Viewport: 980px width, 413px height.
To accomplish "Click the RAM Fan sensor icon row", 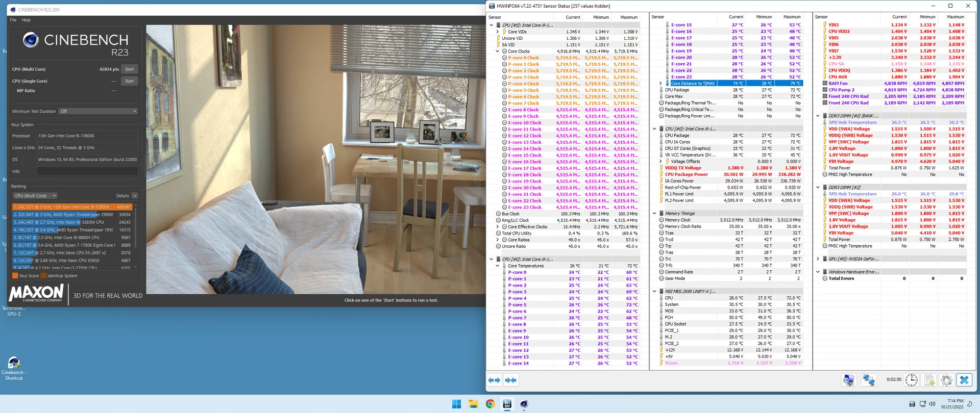I will pos(894,83).
